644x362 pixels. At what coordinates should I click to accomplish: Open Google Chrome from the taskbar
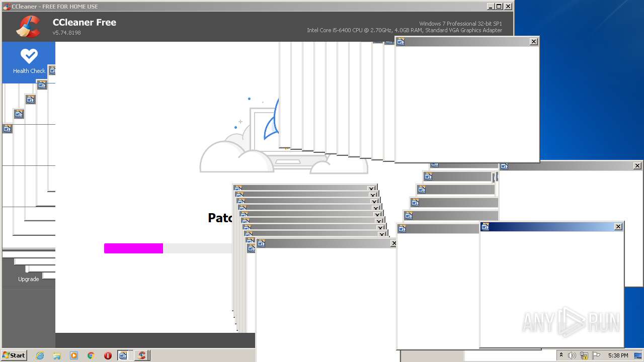(91, 355)
